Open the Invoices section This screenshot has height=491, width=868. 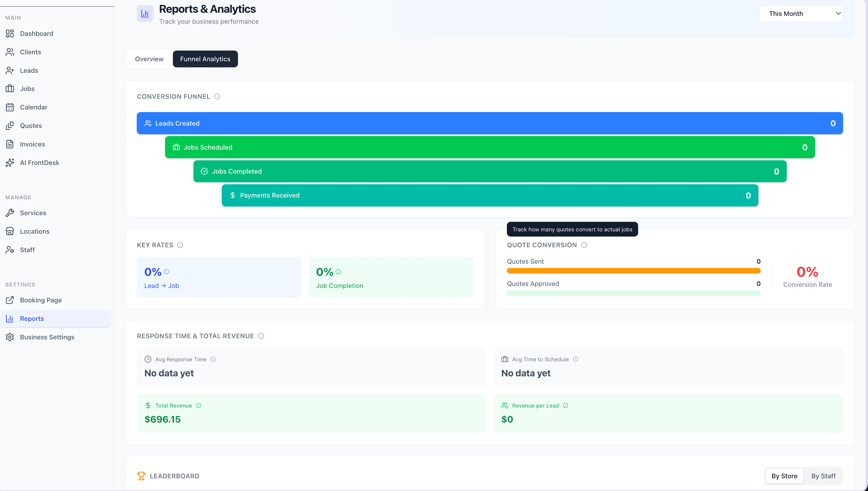coord(32,144)
